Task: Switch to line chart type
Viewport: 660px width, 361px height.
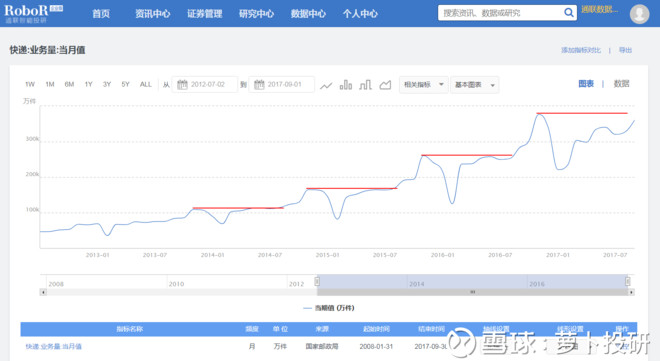Action: (x=326, y=85)
